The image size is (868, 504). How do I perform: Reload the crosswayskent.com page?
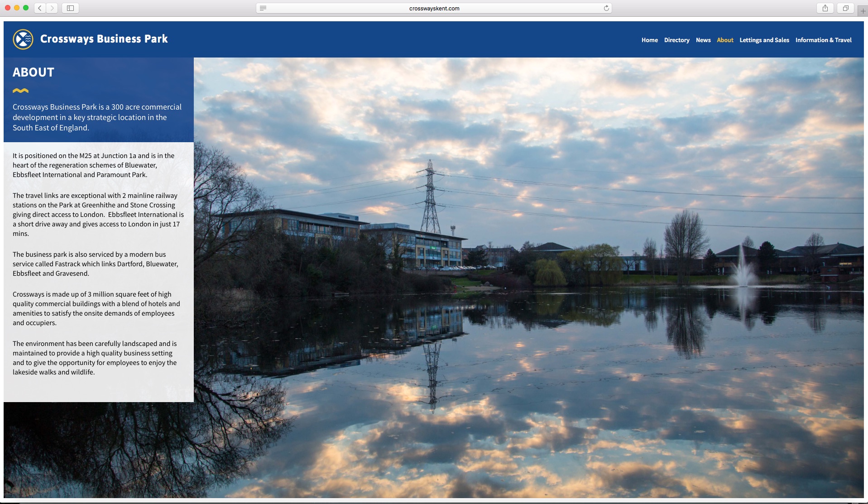tap(606, 8)
